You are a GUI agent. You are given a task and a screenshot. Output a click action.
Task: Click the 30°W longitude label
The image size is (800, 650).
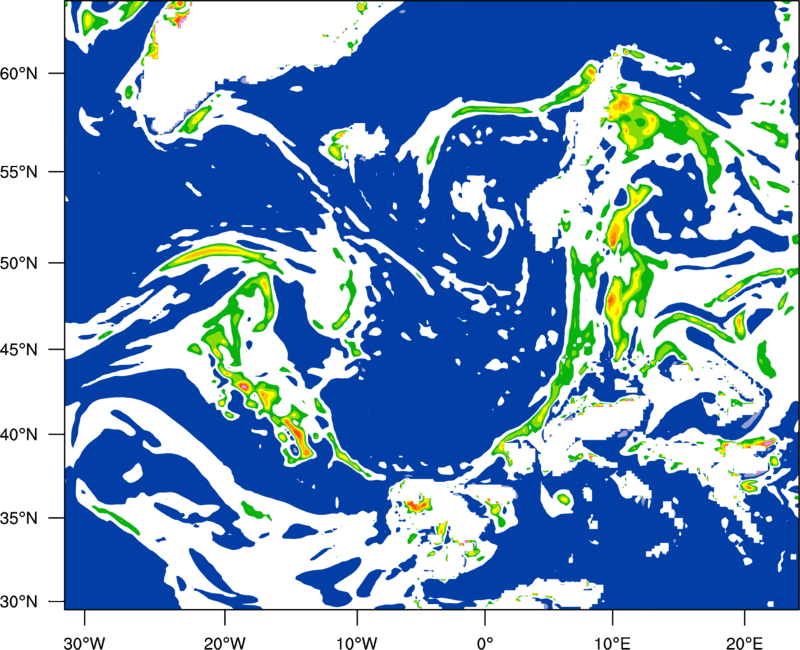click(85, 643)
